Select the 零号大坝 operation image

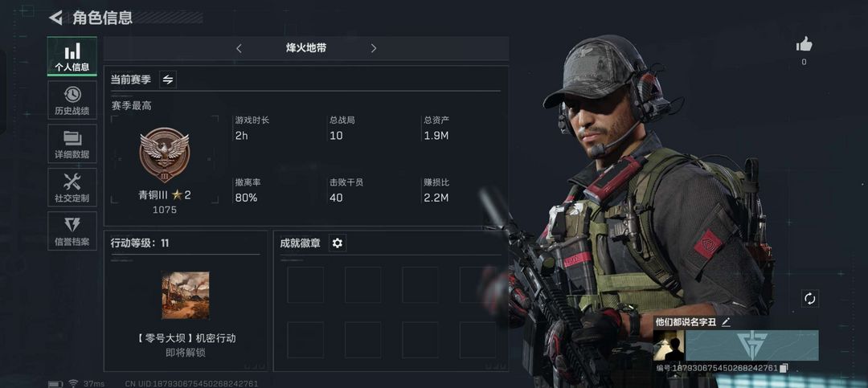[x=186, y=295]
